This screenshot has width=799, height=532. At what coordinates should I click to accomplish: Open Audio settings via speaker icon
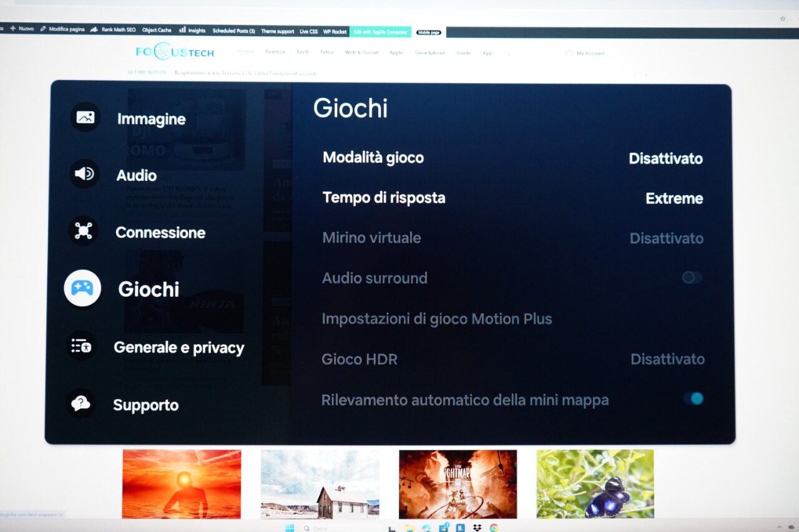pyautogui.click(x=84, y=174)
